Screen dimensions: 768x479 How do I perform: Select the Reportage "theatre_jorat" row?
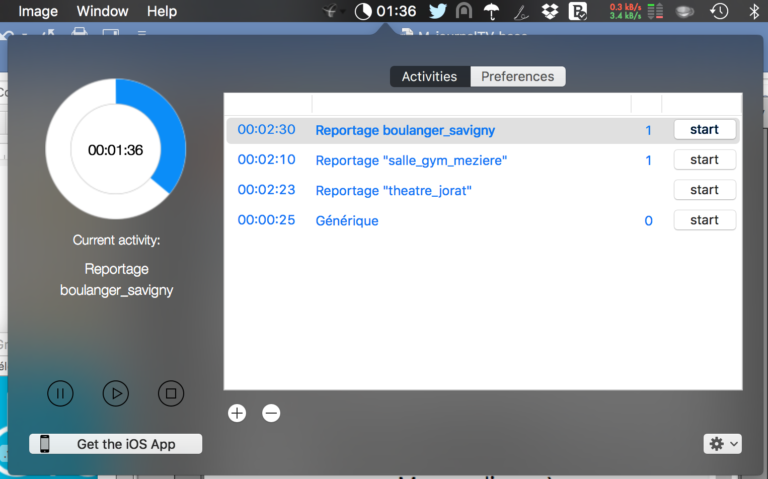[393, 190]
